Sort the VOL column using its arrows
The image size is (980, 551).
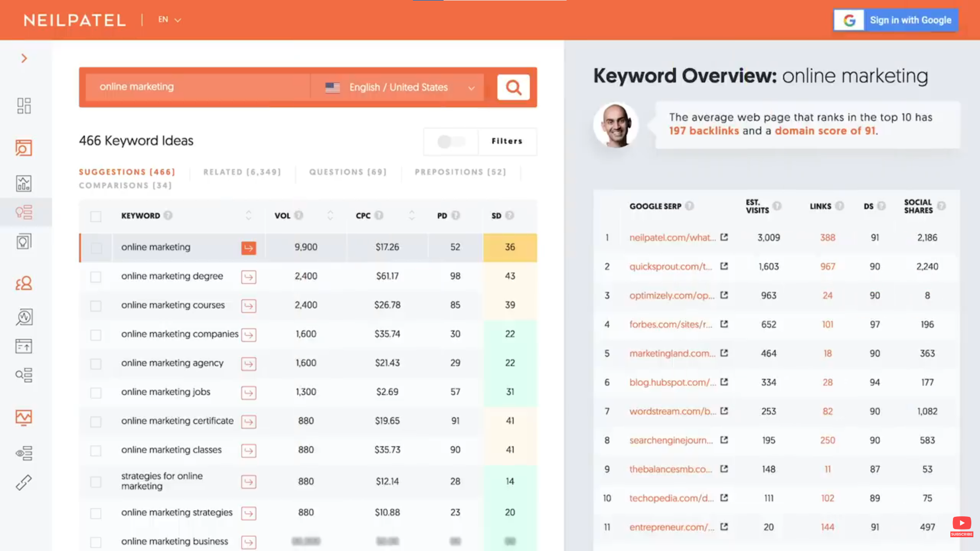pyautogui.click(x=331, y=215)
